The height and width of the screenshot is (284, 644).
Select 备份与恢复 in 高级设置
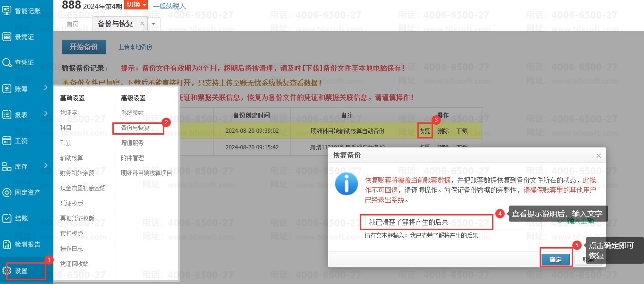coord(135,128)
